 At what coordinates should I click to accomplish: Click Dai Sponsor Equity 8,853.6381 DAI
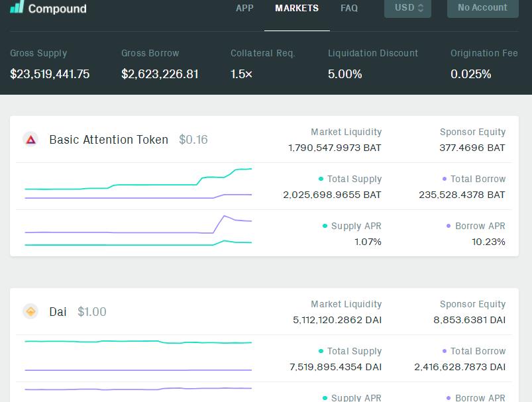tap(470, 320)
